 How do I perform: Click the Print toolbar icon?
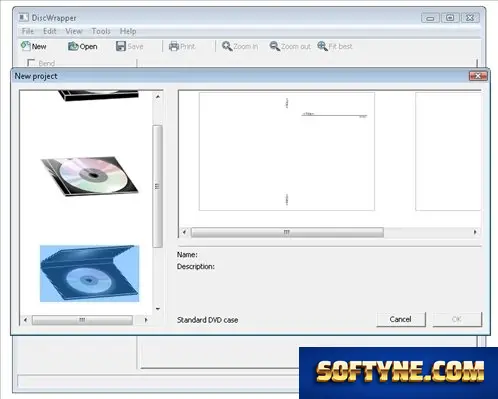[x=174, y=46]
